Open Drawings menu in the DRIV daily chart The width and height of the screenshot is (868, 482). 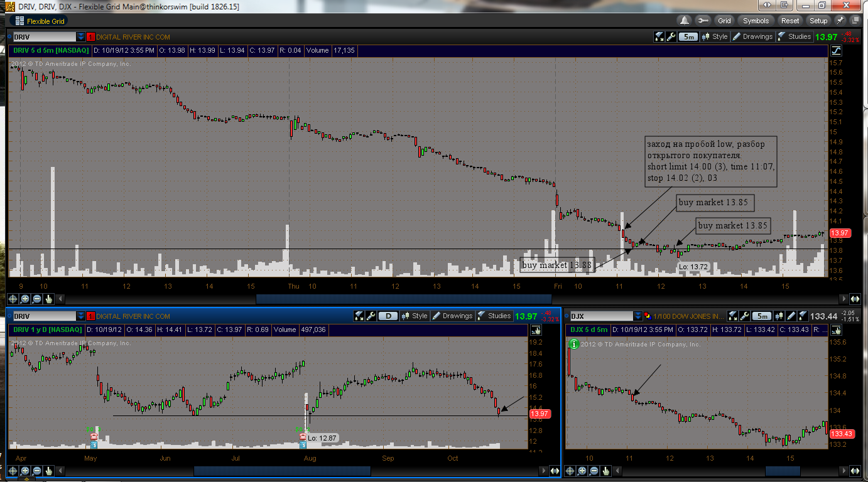452,316
